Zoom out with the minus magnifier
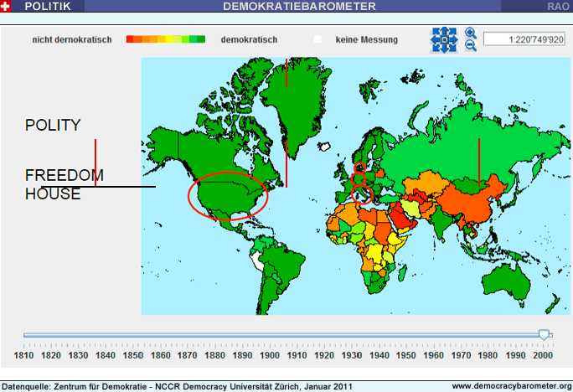The width and height of the screenshot is (573, 392). (x=470, y=46)
